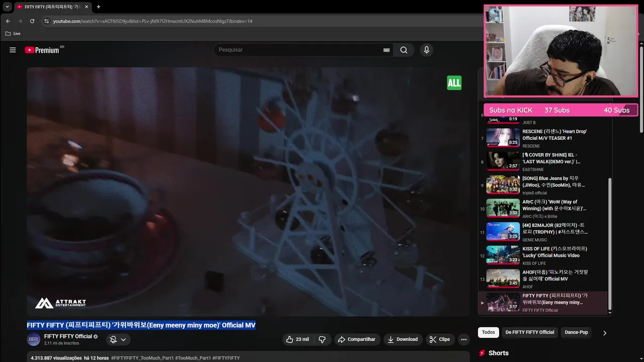Select the highlighted video title text
This screenshot has height=362, width=644.
[141, 325]
